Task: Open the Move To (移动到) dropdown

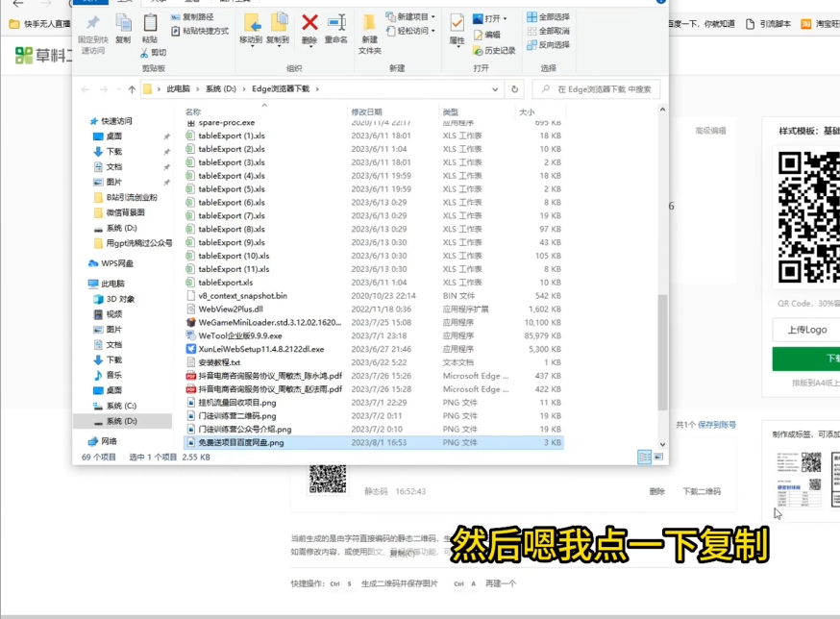Action: 251,28
